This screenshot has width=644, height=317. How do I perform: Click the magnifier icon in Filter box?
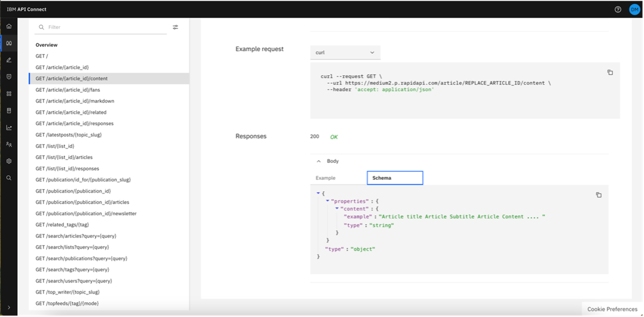coord(41,27)
